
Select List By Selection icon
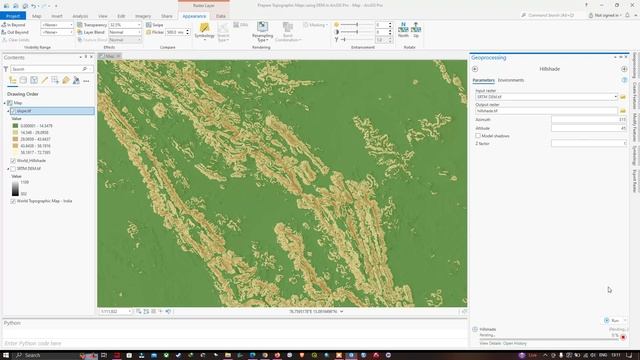[34, 80]
